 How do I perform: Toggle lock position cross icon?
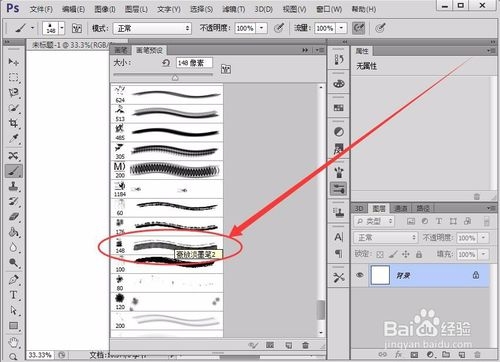pyautogui.click(x=406, y=255)
